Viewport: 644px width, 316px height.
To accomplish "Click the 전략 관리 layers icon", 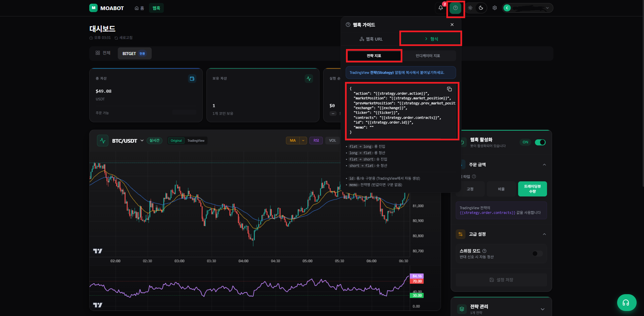I will click(x=462, y=309).
